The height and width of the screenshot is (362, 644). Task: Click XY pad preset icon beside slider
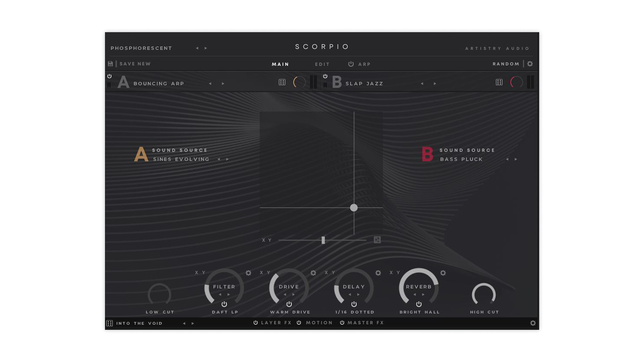377,240
